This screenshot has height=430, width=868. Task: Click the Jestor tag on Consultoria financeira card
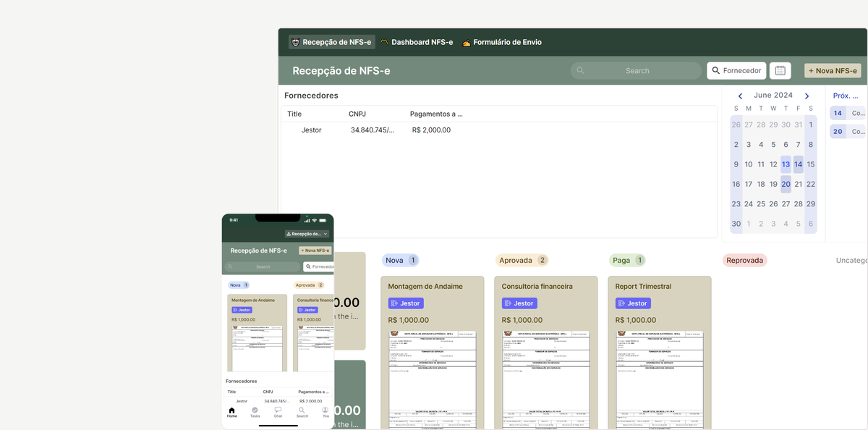[519, 303]
